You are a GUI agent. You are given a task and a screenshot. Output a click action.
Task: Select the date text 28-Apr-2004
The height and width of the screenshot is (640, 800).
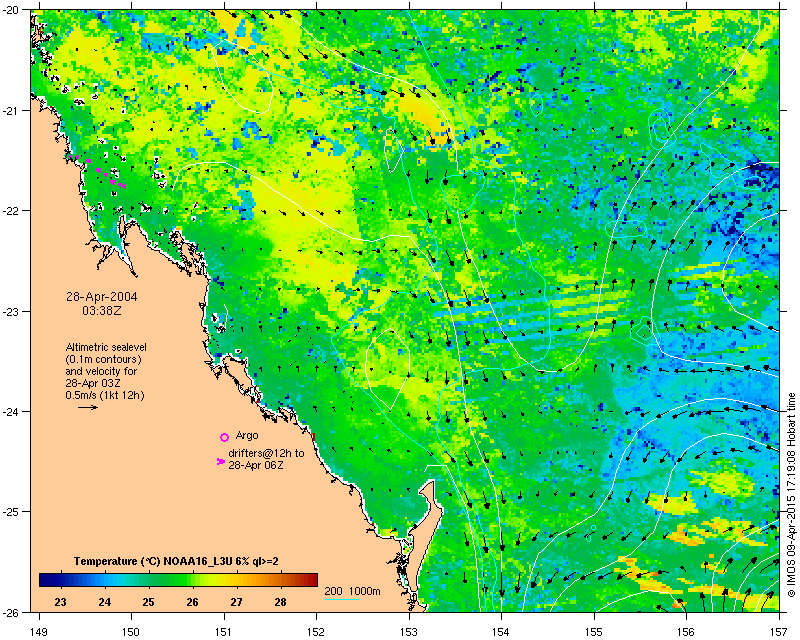pyautogui.click(x=102, y=297)
